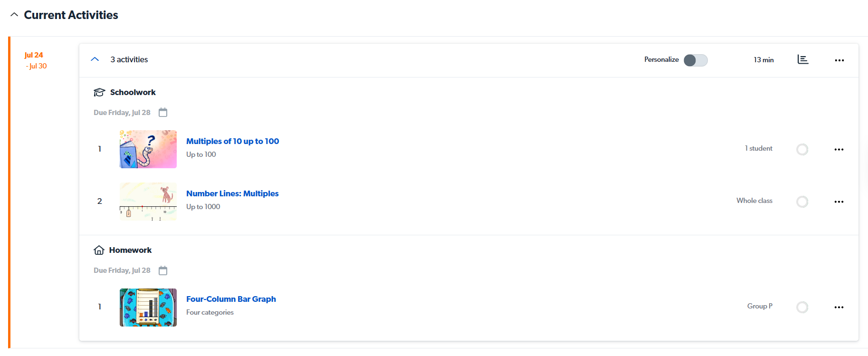Open the activity report chart icon

[802, 59]
